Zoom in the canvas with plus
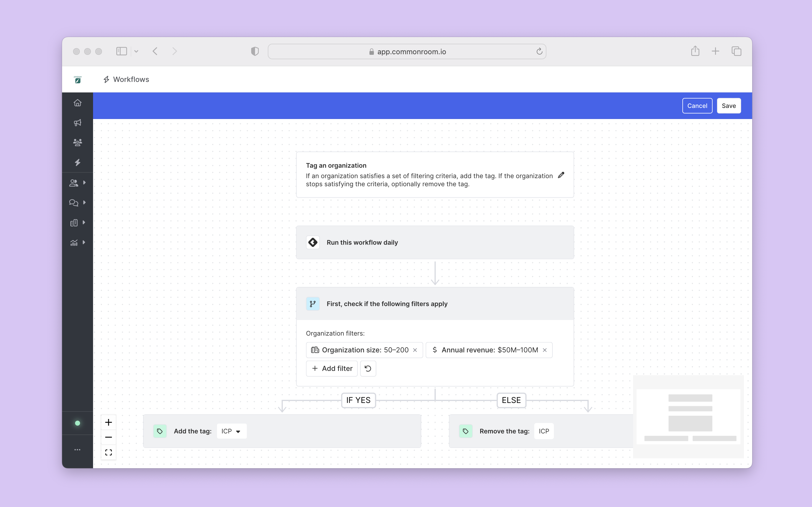This screenshot has width=812, height=507. coord(108,423)
